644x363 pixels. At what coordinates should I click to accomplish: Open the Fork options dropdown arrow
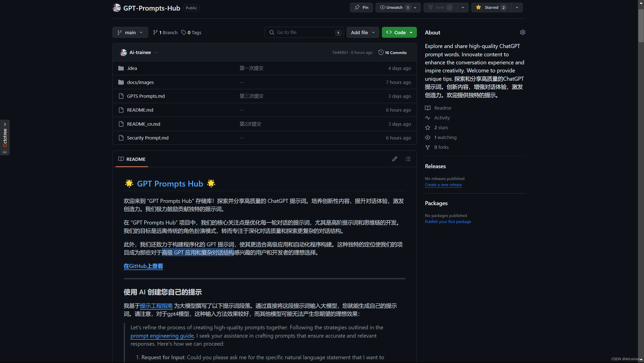click(x=463, y=8)
